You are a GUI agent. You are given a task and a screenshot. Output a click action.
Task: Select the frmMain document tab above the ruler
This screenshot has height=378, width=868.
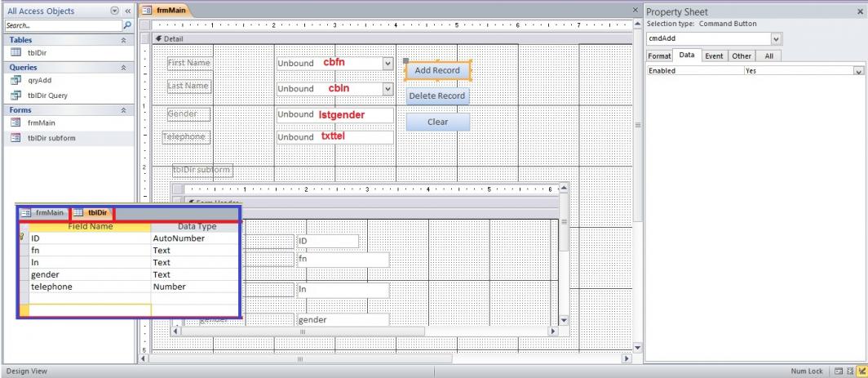(165, 10)
